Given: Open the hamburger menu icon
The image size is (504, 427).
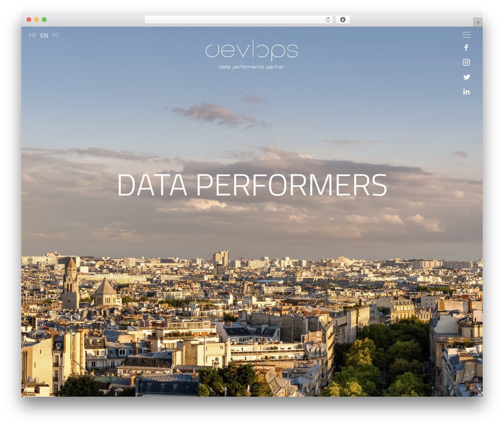Looking at the screenshot, I should [x=466, y=35].
